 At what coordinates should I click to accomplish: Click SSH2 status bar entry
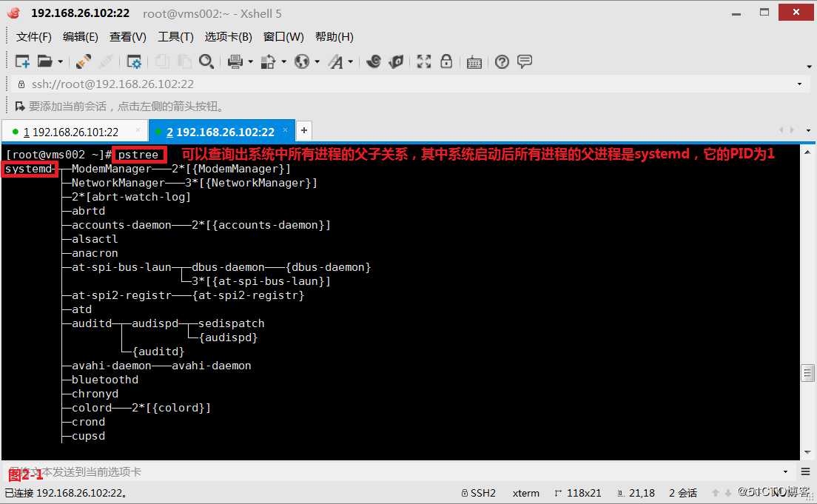(x=478, y=493)
